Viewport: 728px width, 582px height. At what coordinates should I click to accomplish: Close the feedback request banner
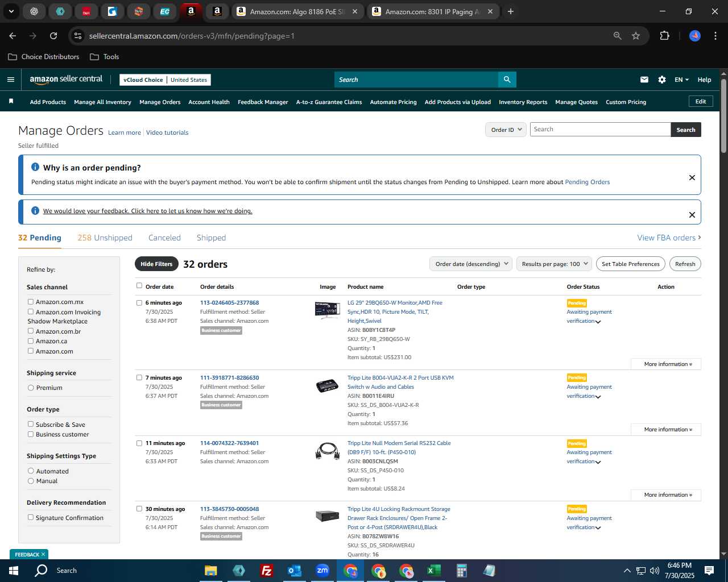pyautogui.click(x=692, y=215)
